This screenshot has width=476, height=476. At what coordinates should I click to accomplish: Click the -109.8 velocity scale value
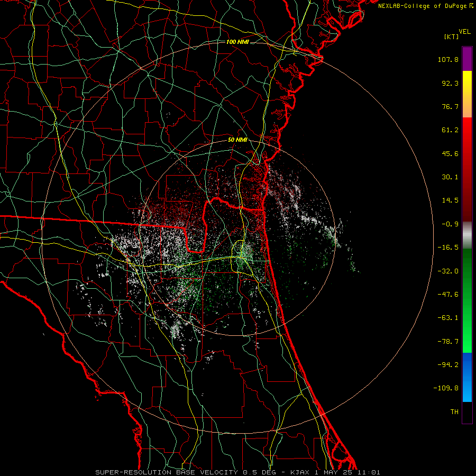446,388
